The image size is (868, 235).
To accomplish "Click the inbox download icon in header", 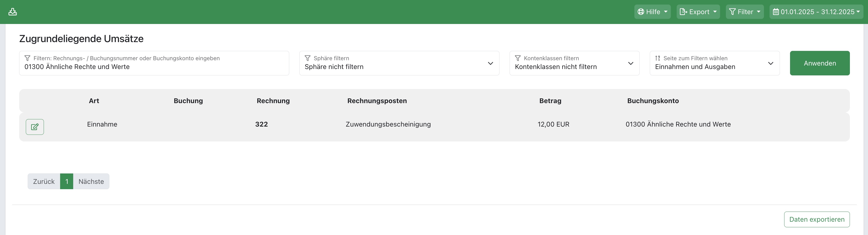I will click(x=13, y=12).
